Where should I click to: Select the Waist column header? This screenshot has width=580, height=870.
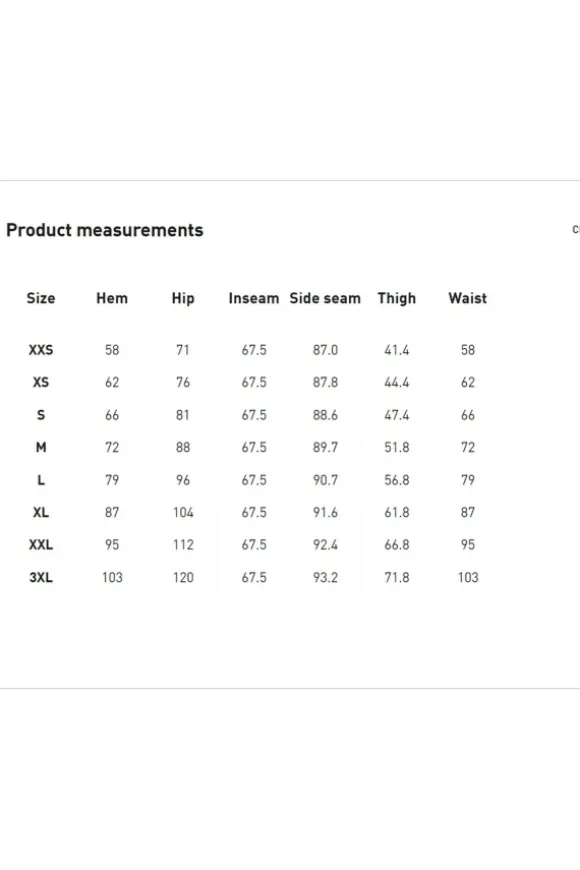[x=467, y=298]
